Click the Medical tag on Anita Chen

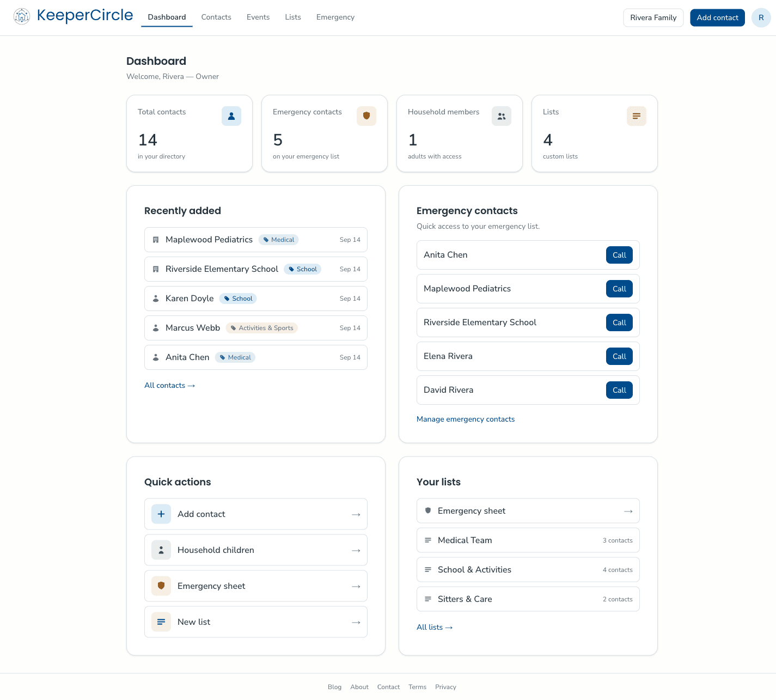[235, 357]
